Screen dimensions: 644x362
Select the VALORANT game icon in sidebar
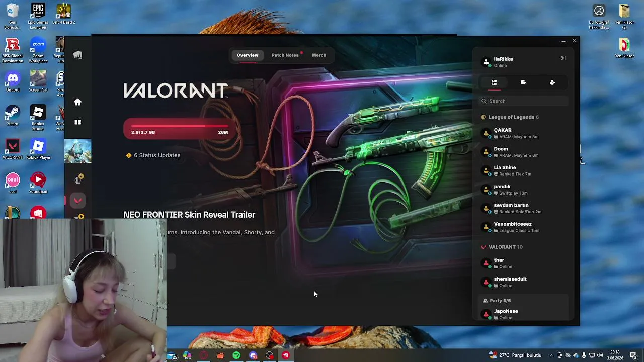click(x=77, y=201)
